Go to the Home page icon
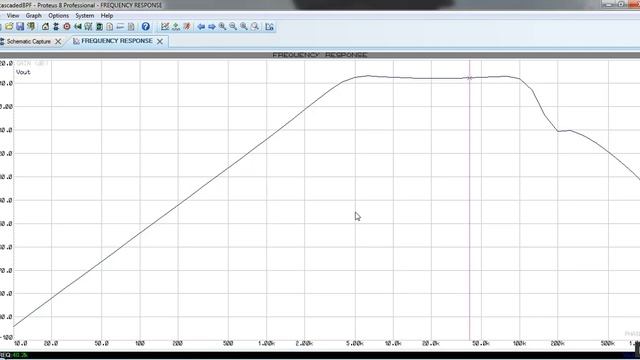Viewport: 640px width, 360px height. tap(45, 27)
